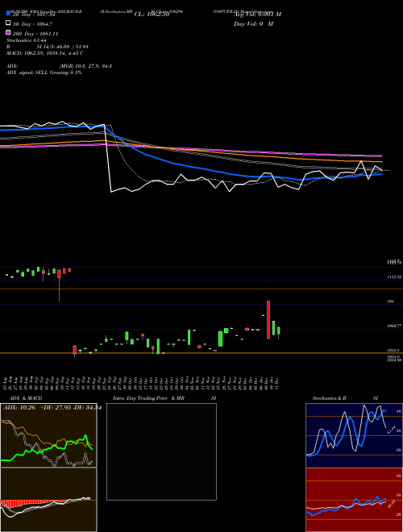Viewport: 403px width, 532px height.
Task: Select the '50 Day - 1064.7' label
Action: click(x=32, y=24)
